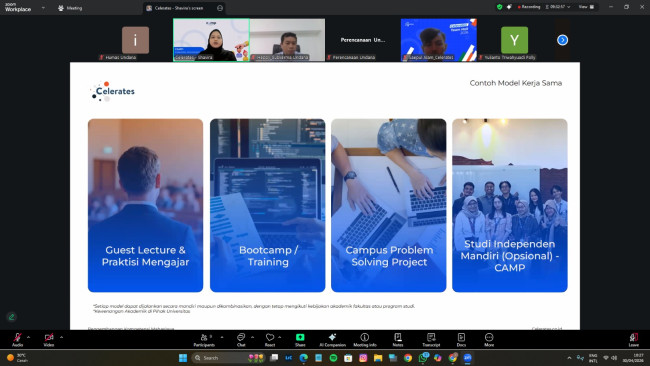This screenshot has width=650, height=366.
Task: Open shared screen tab options icon
Action: (220, 8)
